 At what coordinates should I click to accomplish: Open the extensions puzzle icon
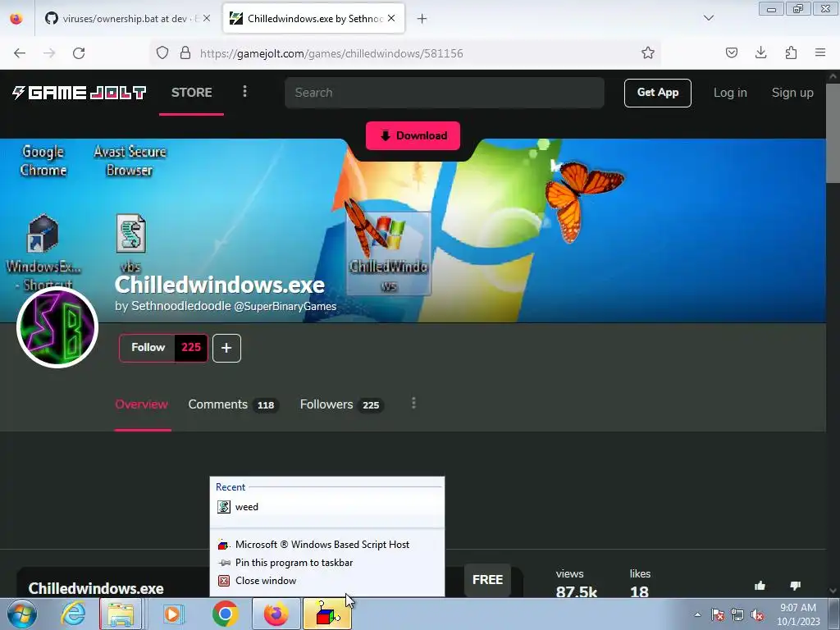(791, 52)
